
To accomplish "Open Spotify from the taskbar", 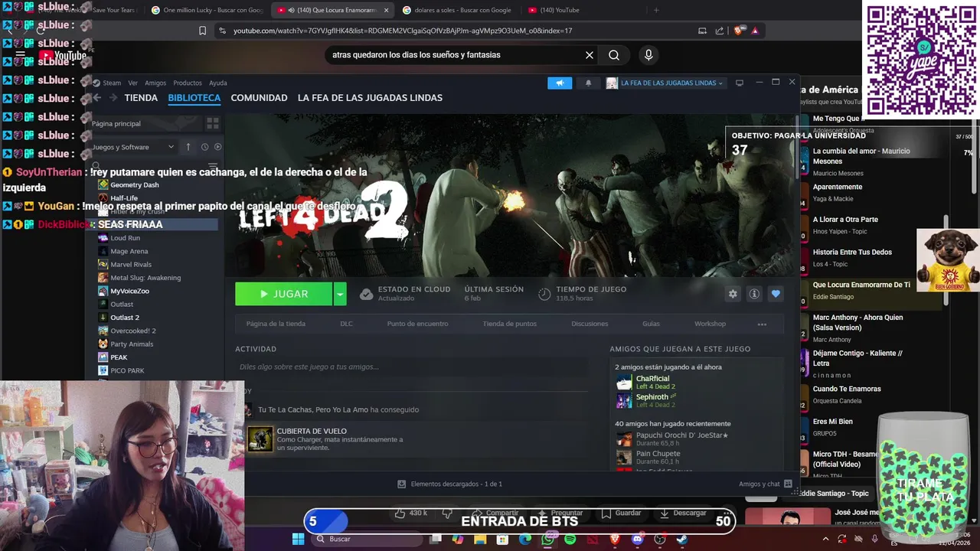I will pos(570,540).
